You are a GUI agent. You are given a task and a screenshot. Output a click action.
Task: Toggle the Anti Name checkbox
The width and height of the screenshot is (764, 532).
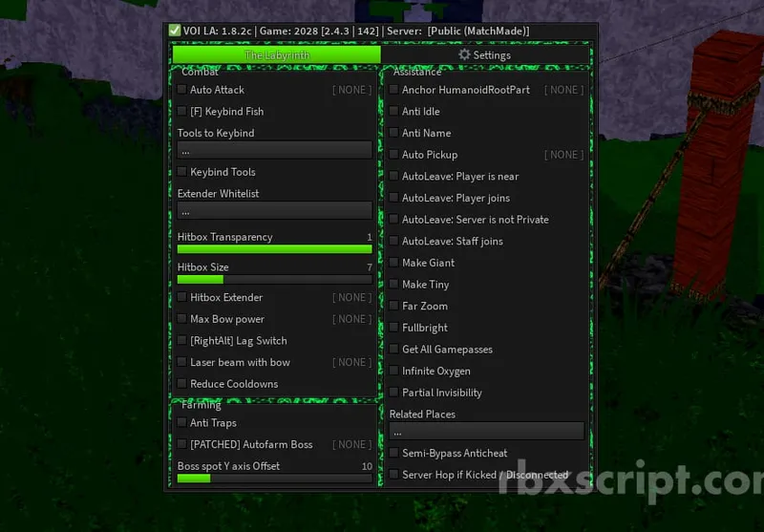tap(393, 133)
